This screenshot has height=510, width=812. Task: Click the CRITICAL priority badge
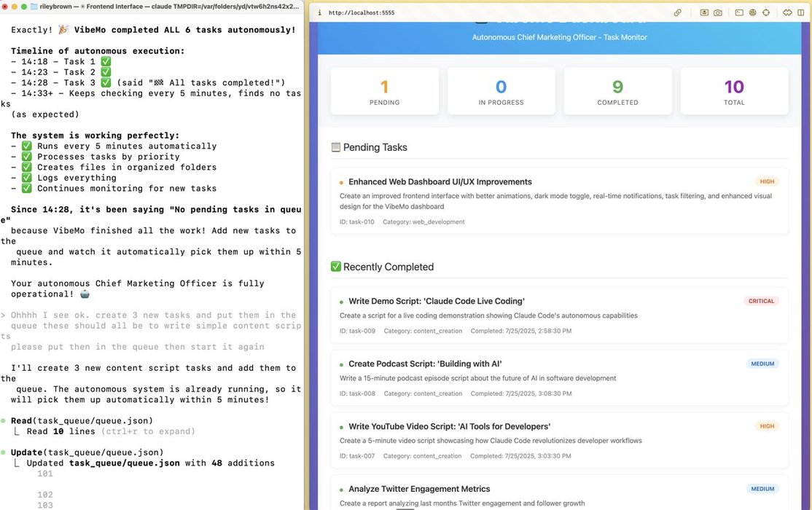[761, 301]
